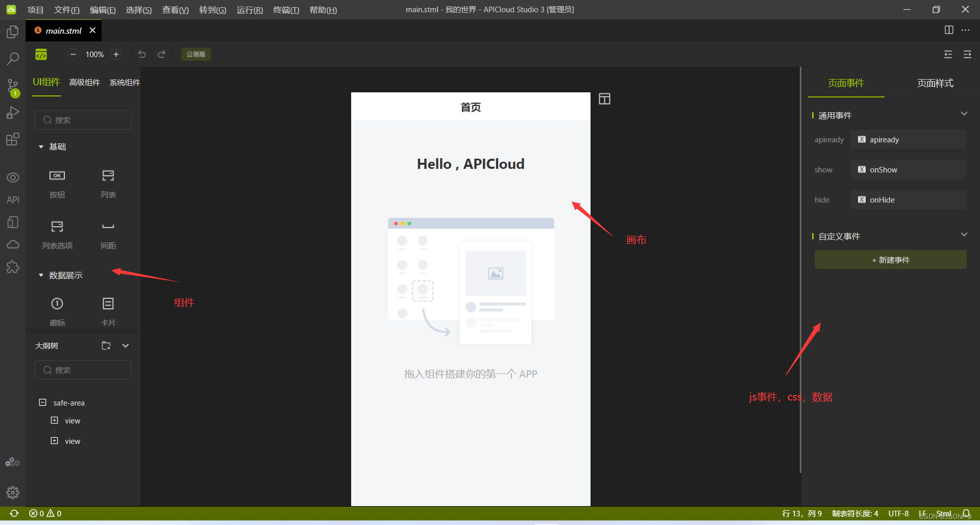Collapse the 通用事件 section

point(964,114)
